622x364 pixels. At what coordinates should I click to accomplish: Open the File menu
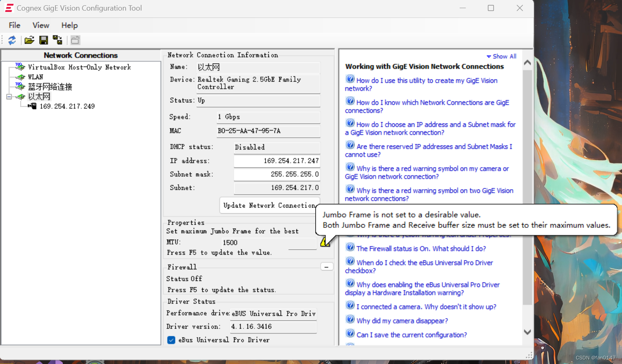tap(14, 25)
